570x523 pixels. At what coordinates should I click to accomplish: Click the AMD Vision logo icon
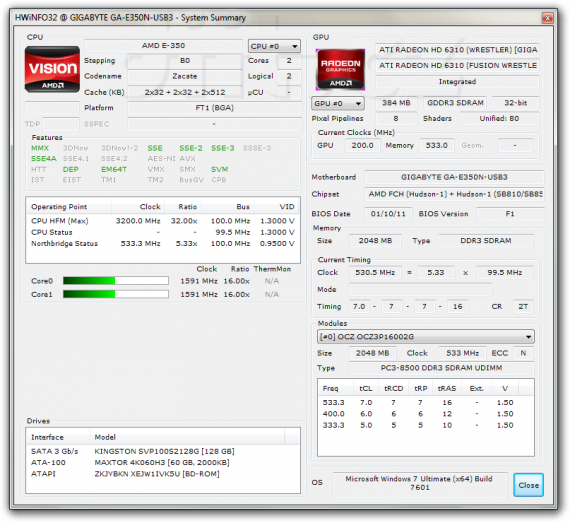(x=52, y=69)
